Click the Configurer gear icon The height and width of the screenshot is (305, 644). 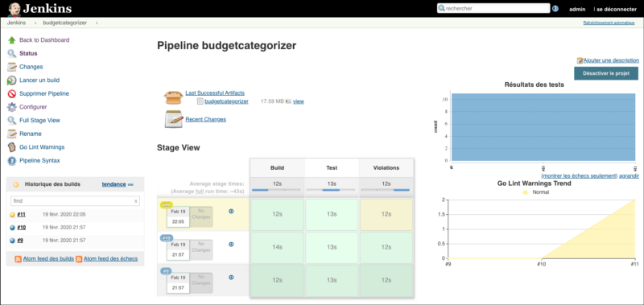12,107
